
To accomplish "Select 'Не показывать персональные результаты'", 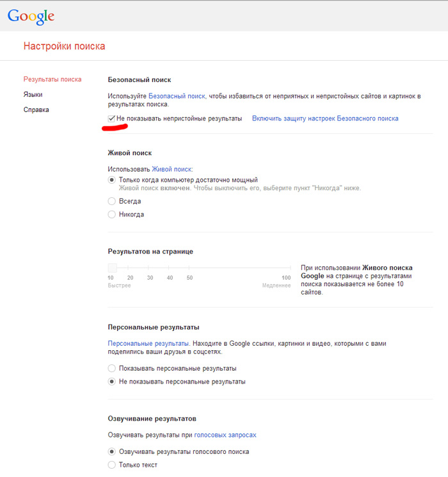I will click(x=112, y=382).
